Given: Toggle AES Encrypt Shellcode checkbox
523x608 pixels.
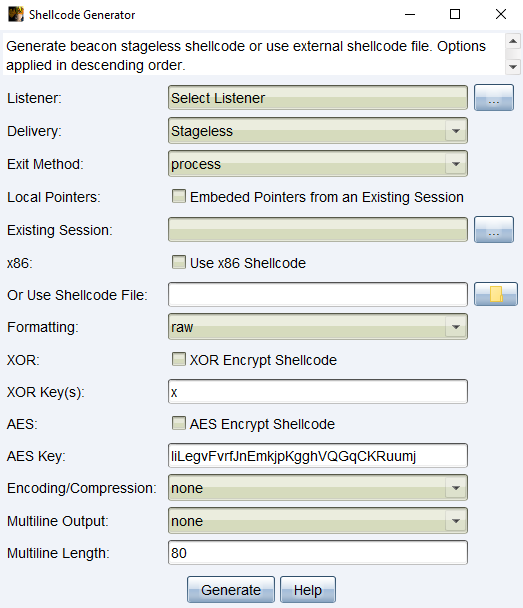Looking at the screenshot, I should [179, 423].
